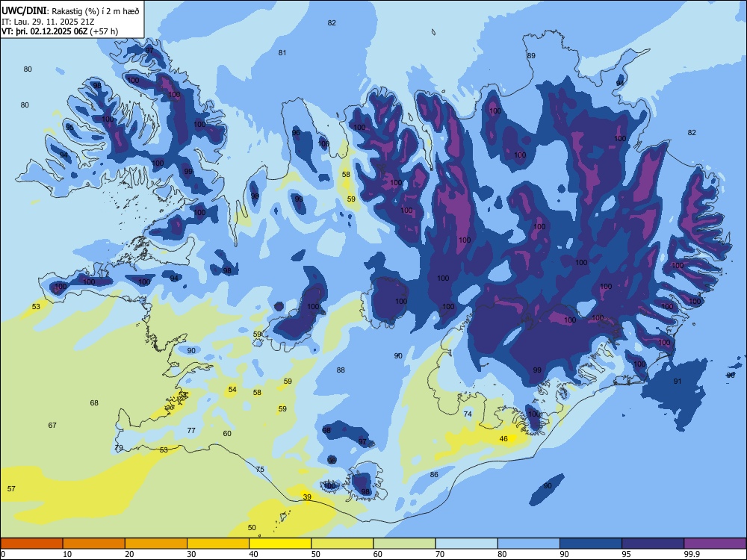Click the map value '68' over the western sea
Viewport: 747px width, 560px height.
94,403
